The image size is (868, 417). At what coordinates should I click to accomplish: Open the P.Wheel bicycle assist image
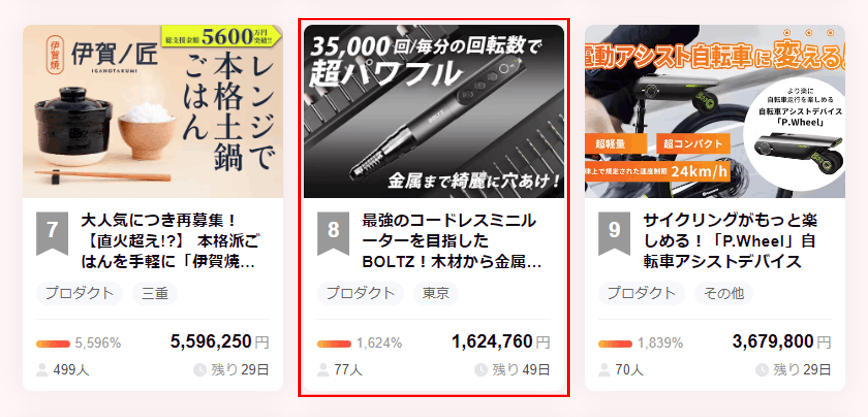[x=715, y=111]
